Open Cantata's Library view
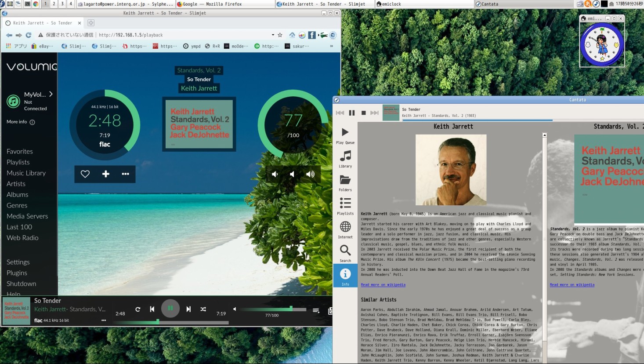Screen dimensions: 644x364 [345, 159]
